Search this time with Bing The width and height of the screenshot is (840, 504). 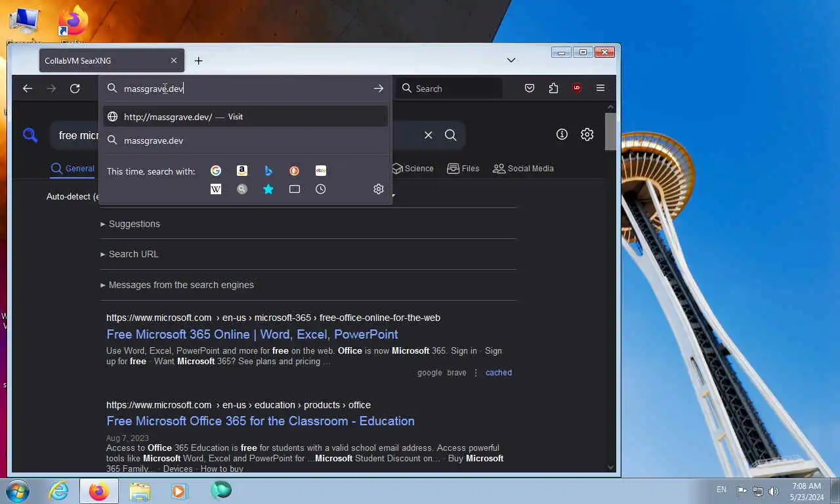tap(268, 171)
